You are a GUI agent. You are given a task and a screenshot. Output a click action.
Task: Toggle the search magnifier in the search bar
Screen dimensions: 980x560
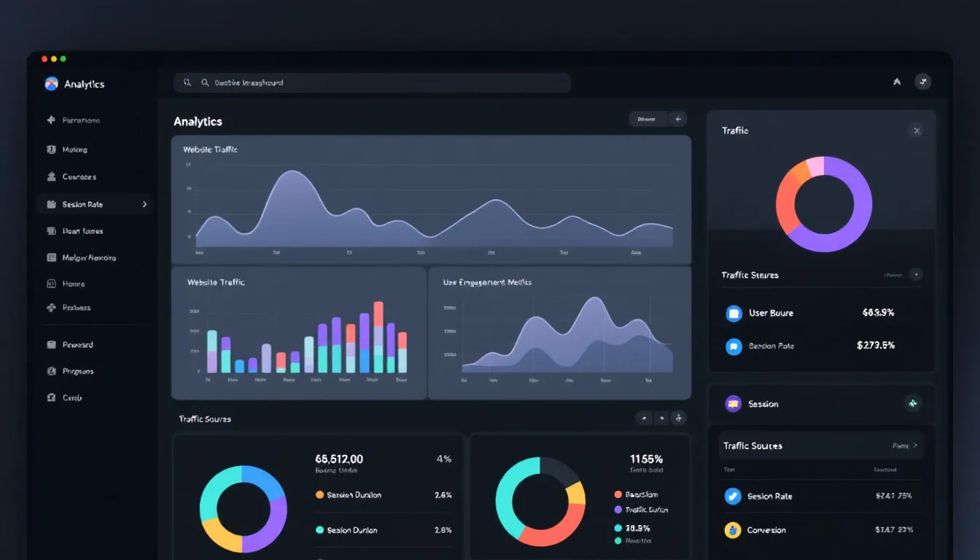[187, 82]
